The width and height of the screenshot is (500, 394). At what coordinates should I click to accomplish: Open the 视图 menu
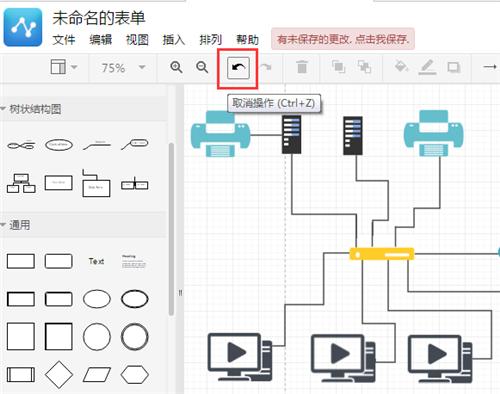(137, 40)
